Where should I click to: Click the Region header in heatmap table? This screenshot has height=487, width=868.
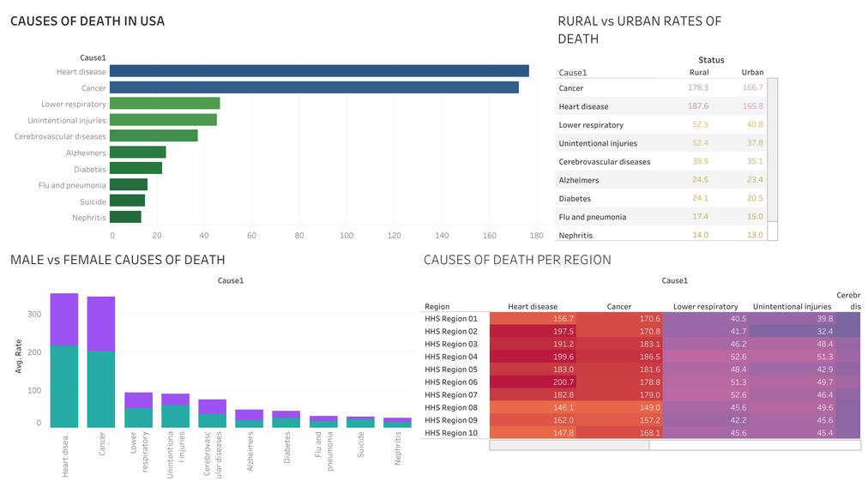tap(437, 307)
